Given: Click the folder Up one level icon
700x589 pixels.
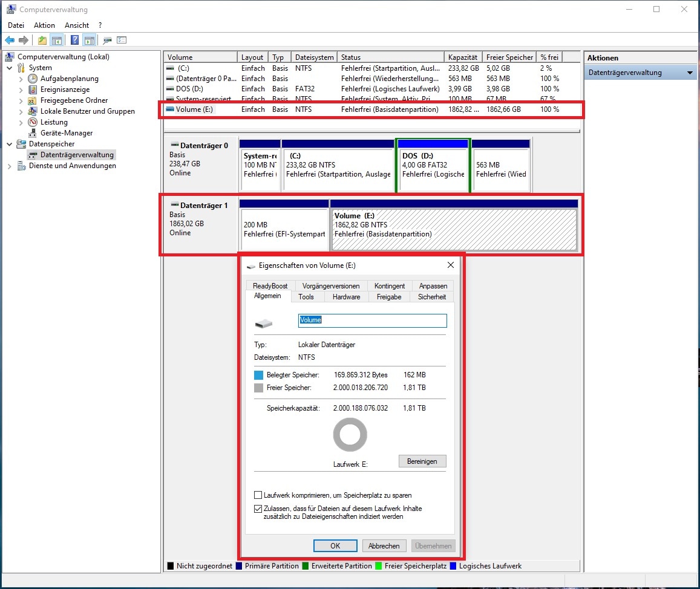Looking at the screenshot, I should (42, 40).
